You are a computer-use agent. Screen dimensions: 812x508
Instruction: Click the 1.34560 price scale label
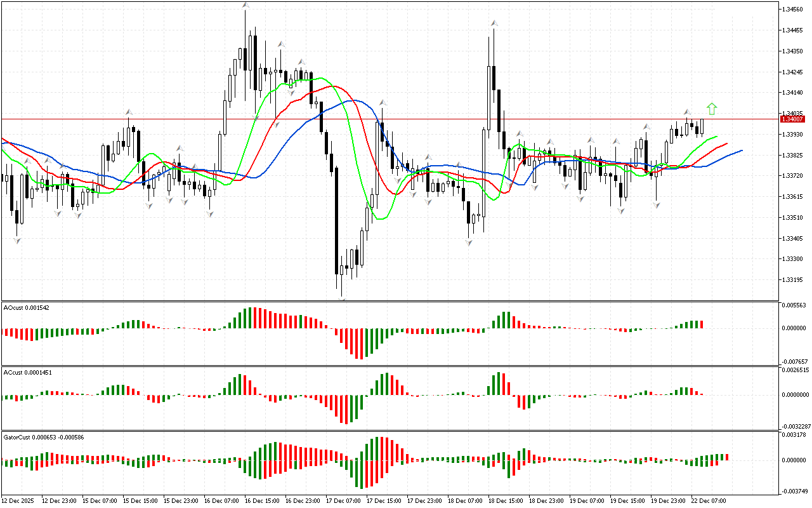[x=792, y=9]
